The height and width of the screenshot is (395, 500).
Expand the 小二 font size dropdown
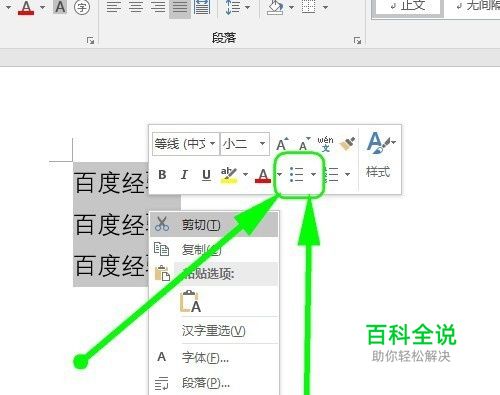[x=263, y=144]
